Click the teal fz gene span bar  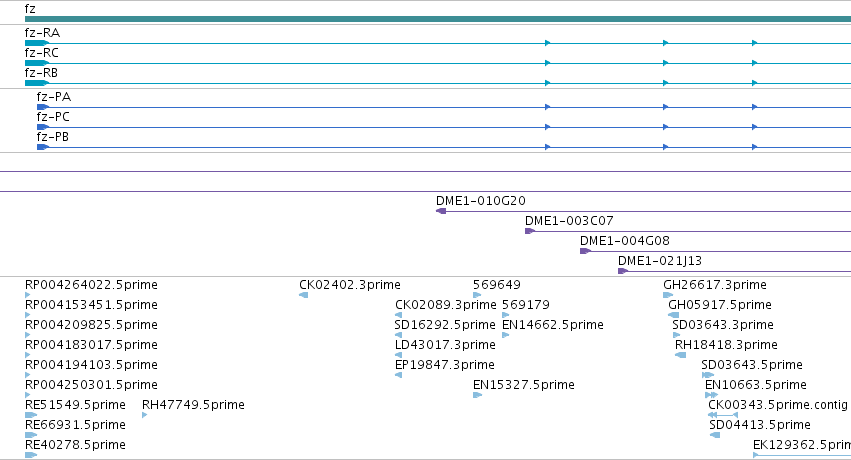(438, 19)
